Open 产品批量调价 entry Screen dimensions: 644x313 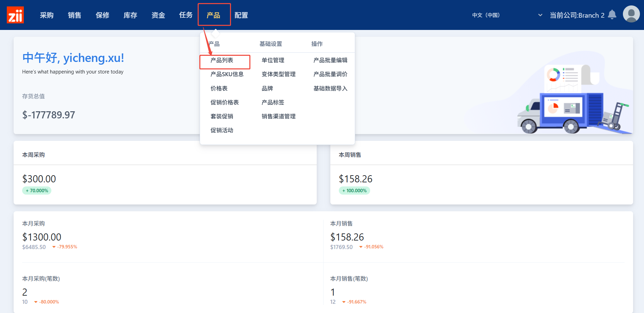[330, 74]
